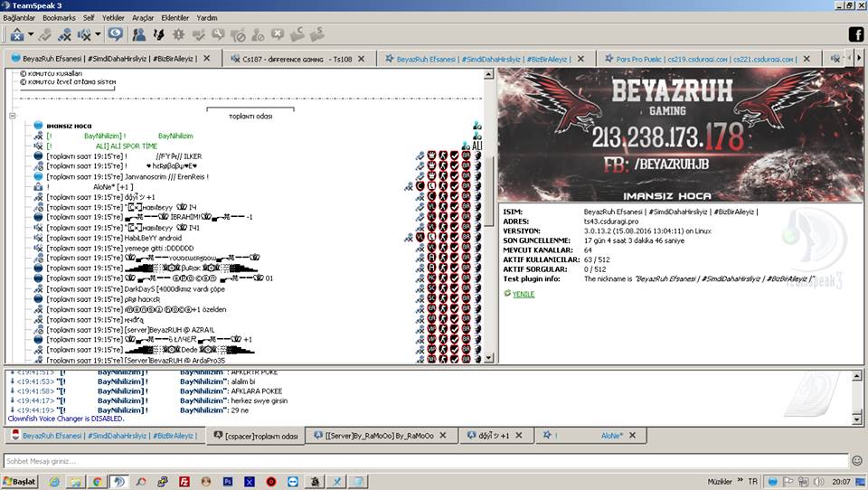This screenshot has width=868, height=490.
Task: Select the DarkDayS user row in the channel
Action: pyautogui.click(x=258, y=289)
